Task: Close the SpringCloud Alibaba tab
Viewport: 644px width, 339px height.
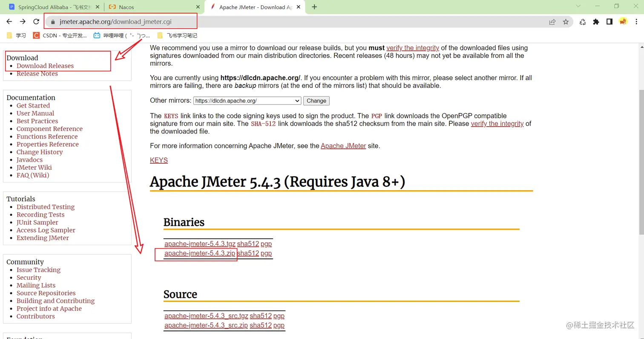Action: pos(97,7)
